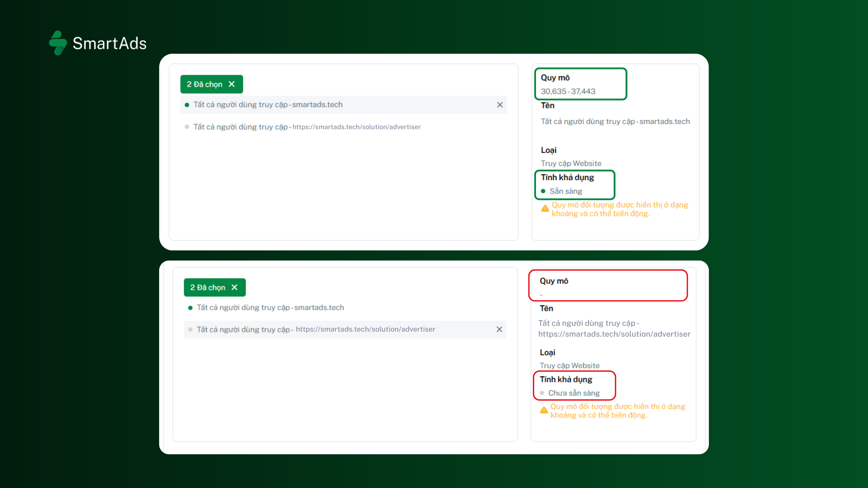Select smartads.tech audience row in bottom panel

tap(345, 308)
